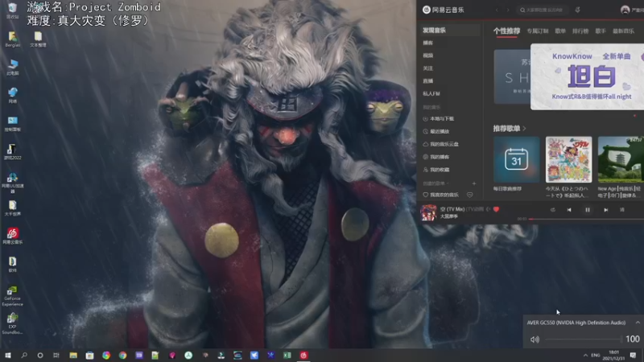Select 网易云音乐 desktop shortcut
The image size is (644, 362).
click(x=13, y=236)
